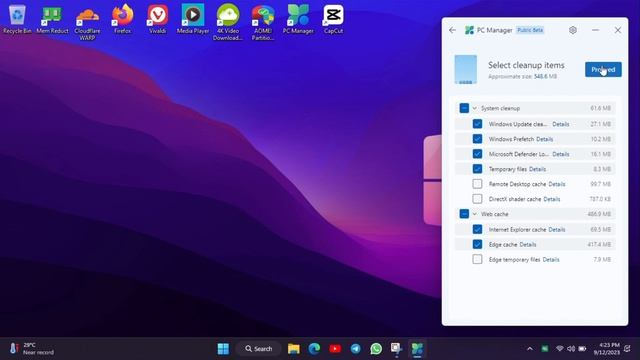The width and height of the screenshot is (640, 360).
Task: Open Microsoft Edge from taskbar
Action: (314, 349)
